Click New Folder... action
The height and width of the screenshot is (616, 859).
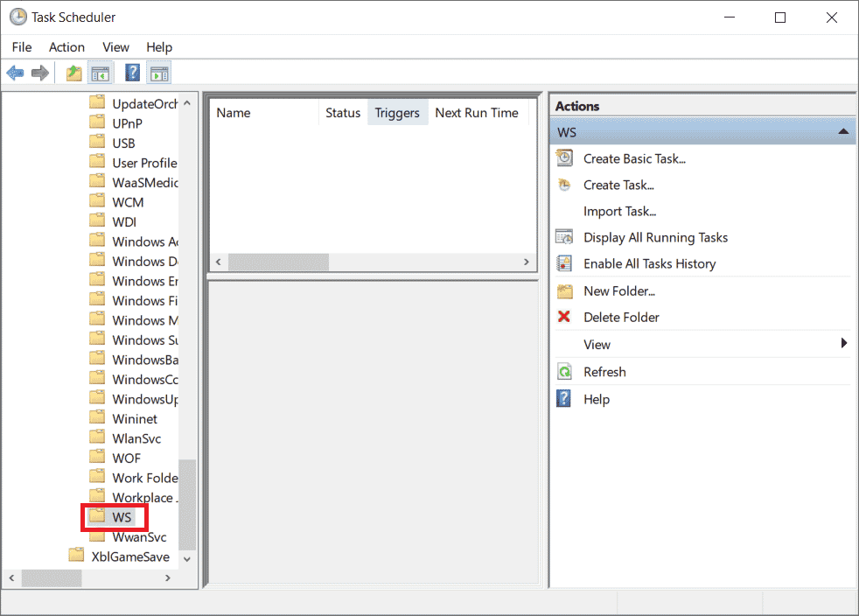[x=619, y=291]
